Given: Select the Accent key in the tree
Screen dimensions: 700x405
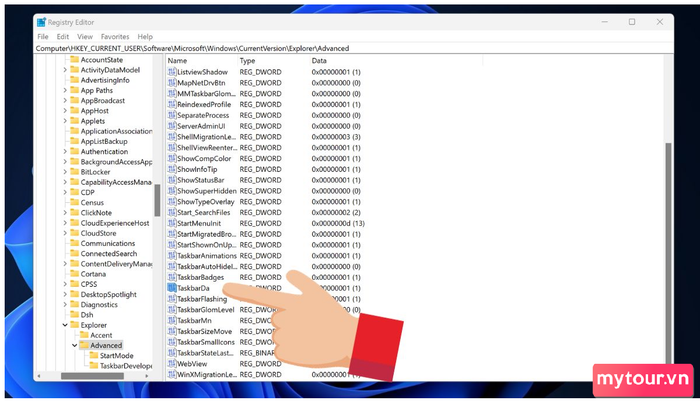Looking at the screenshot, I should (x=101, y=335).
